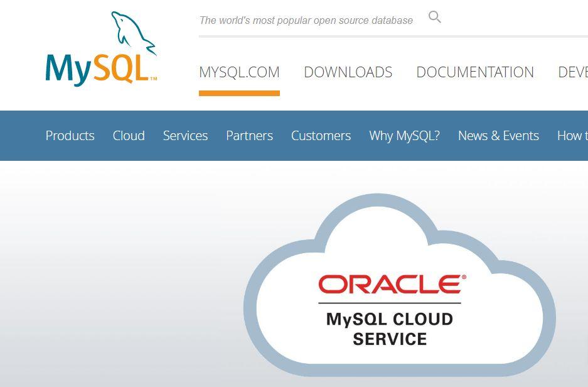Viewport: 588px width, 387px height.
Task: Open News & Events menu
Action: coord(498,136)
